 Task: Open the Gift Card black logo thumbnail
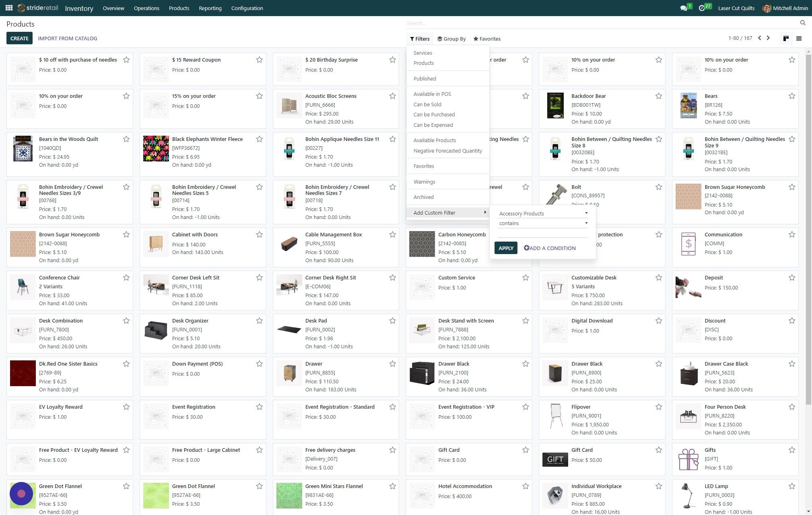[x=555, y=459]
